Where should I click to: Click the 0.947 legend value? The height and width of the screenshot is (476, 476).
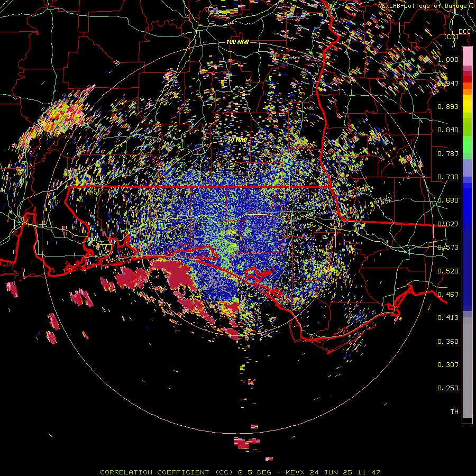(x=448, y=83)
